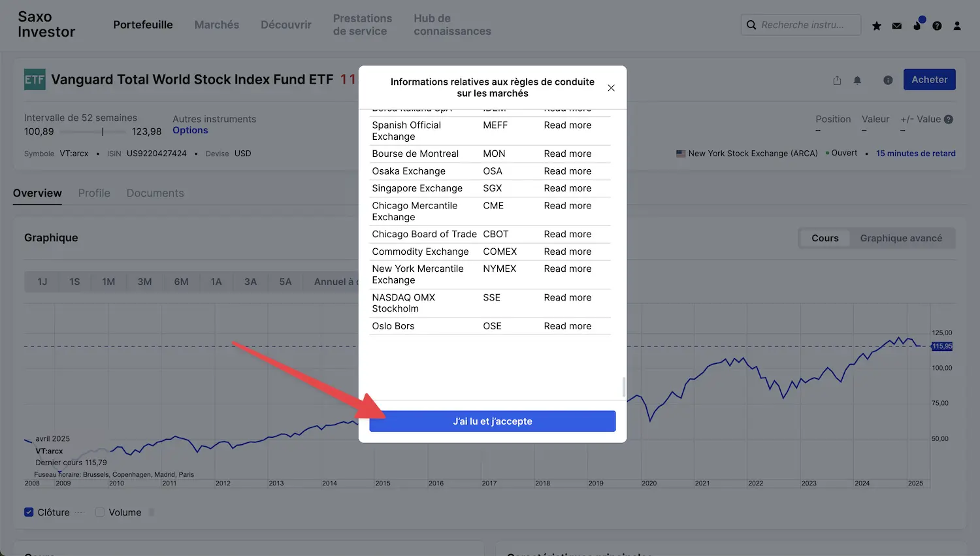Click the Vanguard Total World Stock title
Screen dimensions: 980x556
tap(192, 80)
